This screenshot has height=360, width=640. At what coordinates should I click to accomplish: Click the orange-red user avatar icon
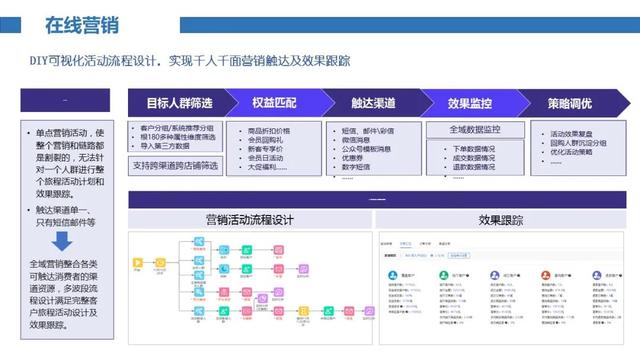[x=546, y=275]
